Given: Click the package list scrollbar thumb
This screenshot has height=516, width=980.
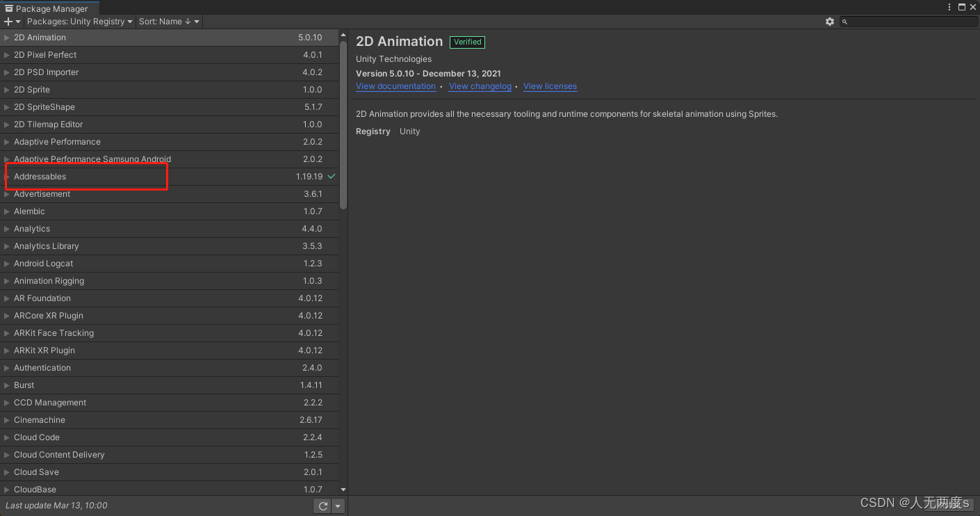Looking at the screenshot, I should coord(343,125).
